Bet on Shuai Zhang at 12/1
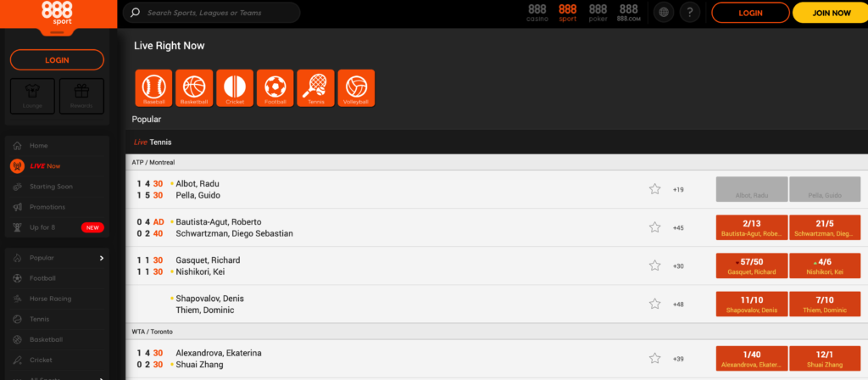The image size is (868, 380). point(825,359)
